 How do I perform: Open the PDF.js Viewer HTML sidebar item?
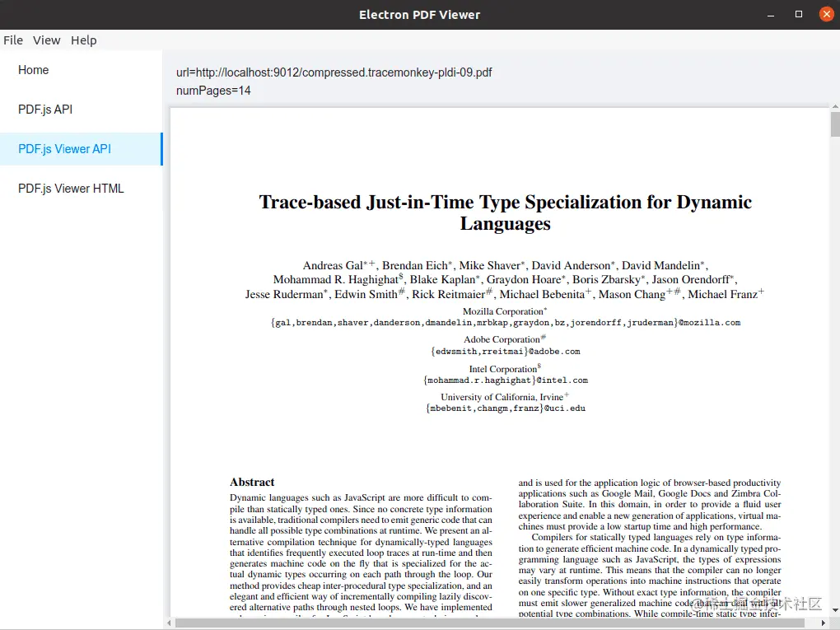click(x=81, y=189)
